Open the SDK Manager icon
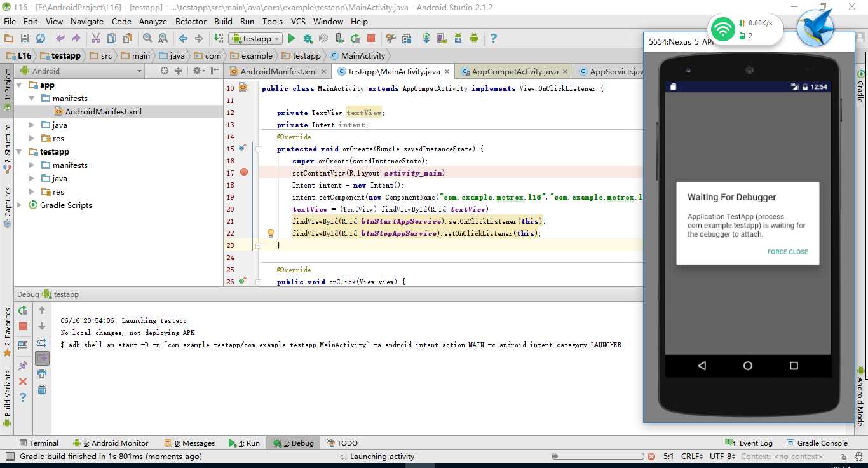This screenshot has height=468, width=868. (458, 38)
